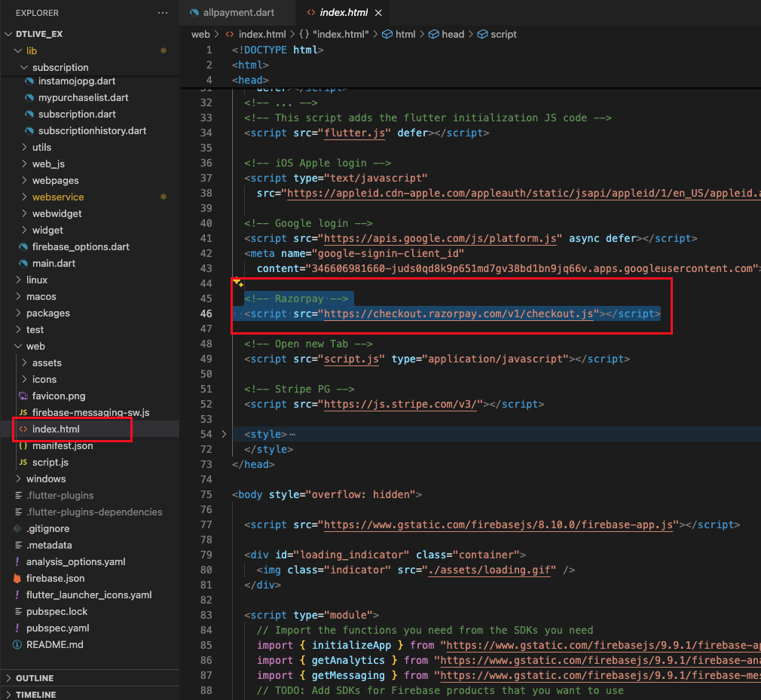This screenshot has width=761, height=700.
Task: Click index.html in the breadcrumb path
Action: pos(262,34)
